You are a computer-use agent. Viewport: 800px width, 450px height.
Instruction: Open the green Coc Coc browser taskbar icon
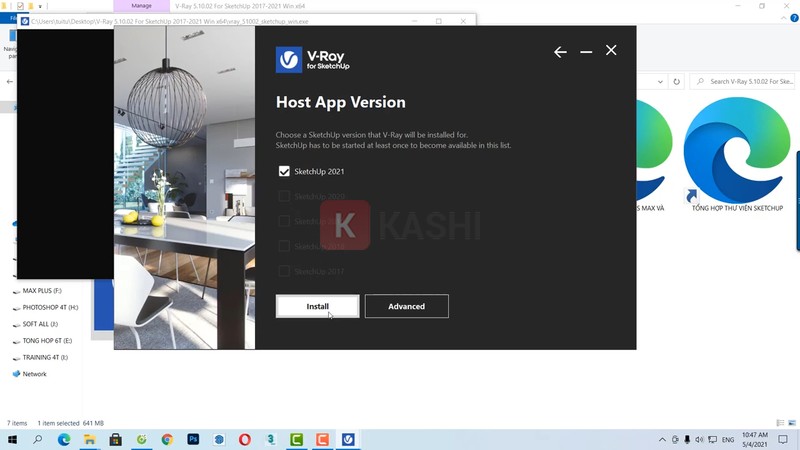141,439
